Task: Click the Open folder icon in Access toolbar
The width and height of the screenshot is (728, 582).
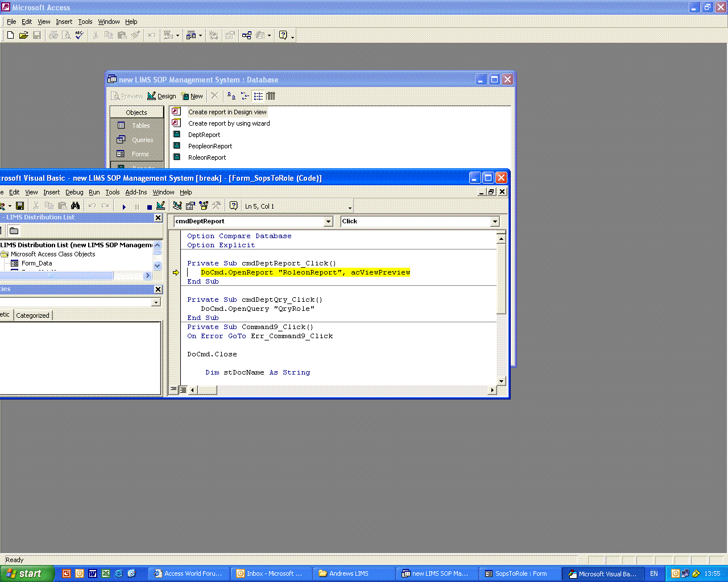Action: pos(23,35)
